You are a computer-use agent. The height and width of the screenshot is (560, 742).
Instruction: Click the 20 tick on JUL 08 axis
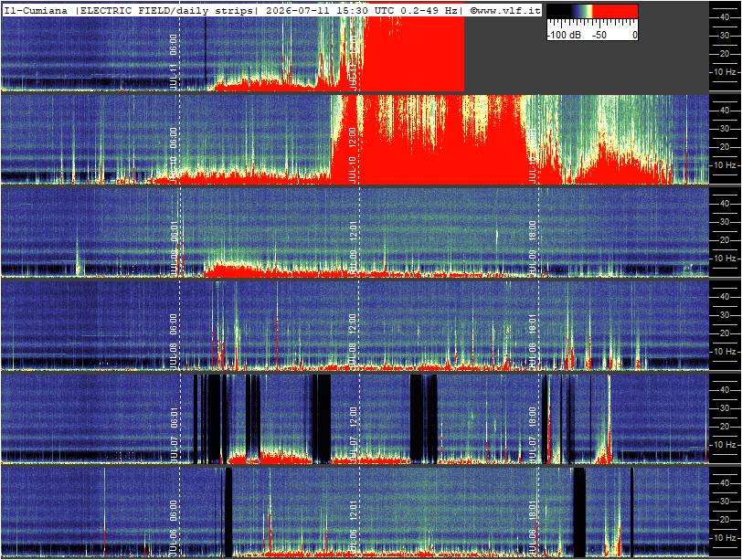click(x=725, y=333)
